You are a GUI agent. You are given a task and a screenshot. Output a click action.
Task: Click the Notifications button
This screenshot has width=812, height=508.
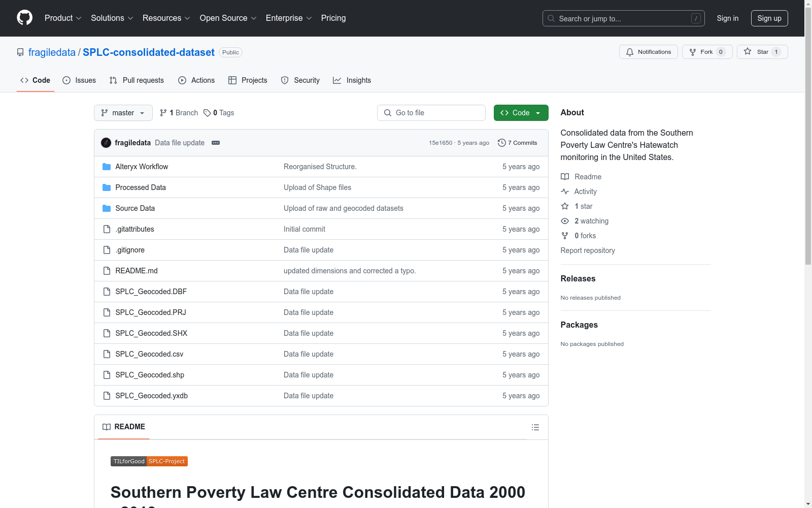pyautogui.click(x=649, y=52)
